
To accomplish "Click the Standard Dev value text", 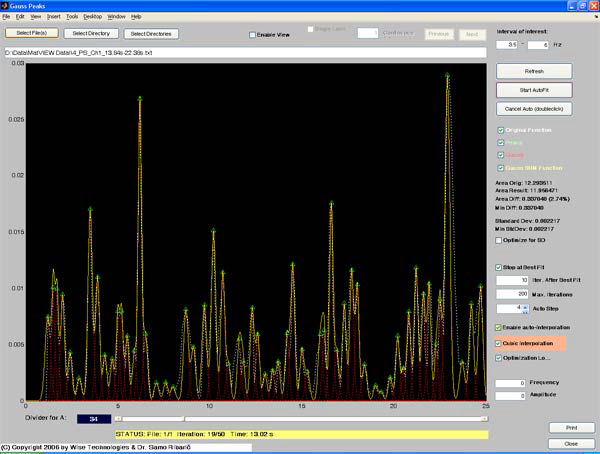I will coord(528,221).
